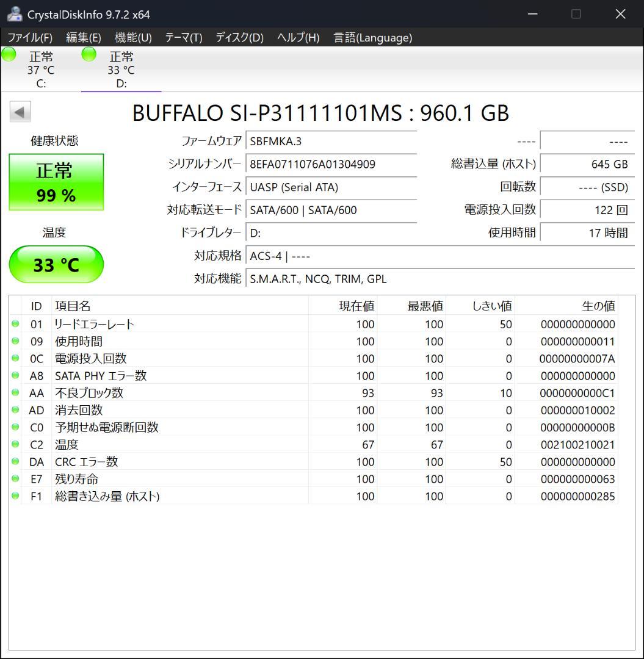Click status dot for 不良ブロック数 row
Image resolution: width=644 pixels, height=659 pixels.
point(15,392)
